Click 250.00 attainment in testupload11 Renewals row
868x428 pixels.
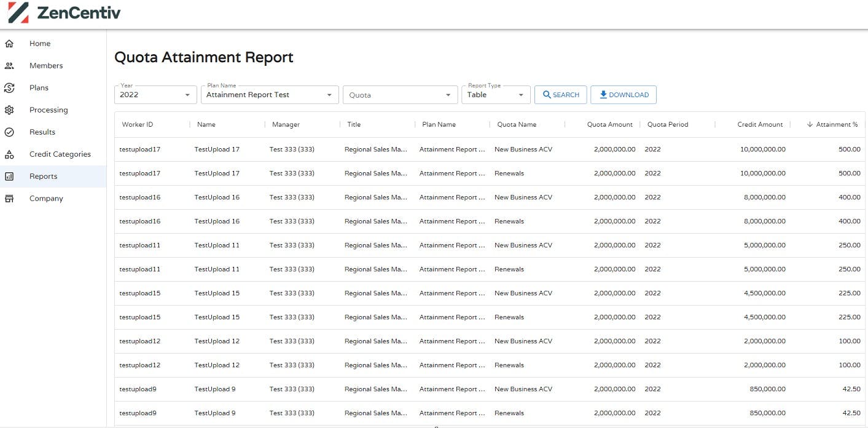point(850,269)
